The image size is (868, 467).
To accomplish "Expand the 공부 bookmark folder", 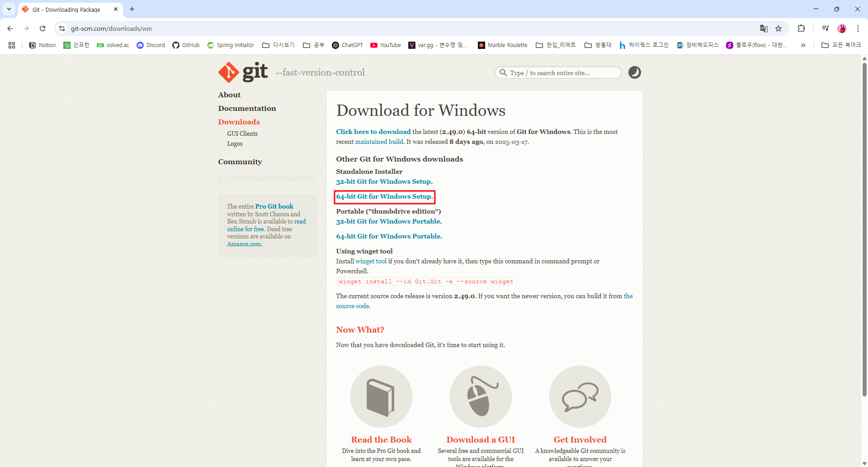I will point(313,45).
